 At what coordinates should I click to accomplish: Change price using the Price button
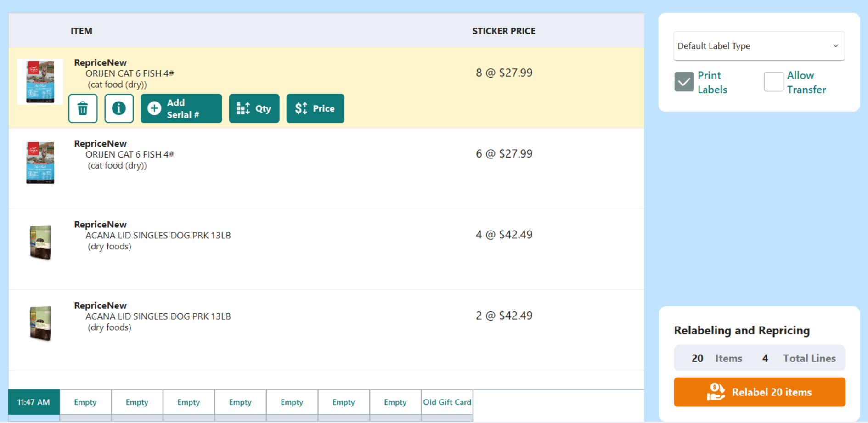coord(316,108)
